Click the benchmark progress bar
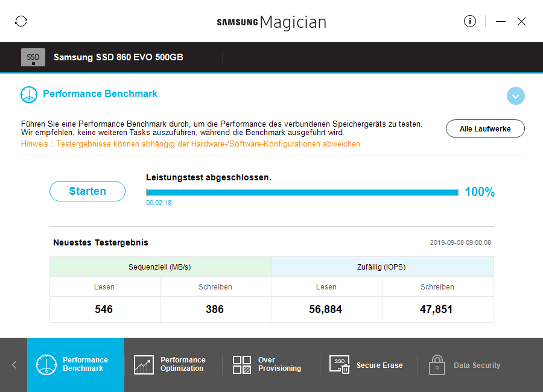The height and width of the screenshot is (392, 543). click(x=302, y=192)
